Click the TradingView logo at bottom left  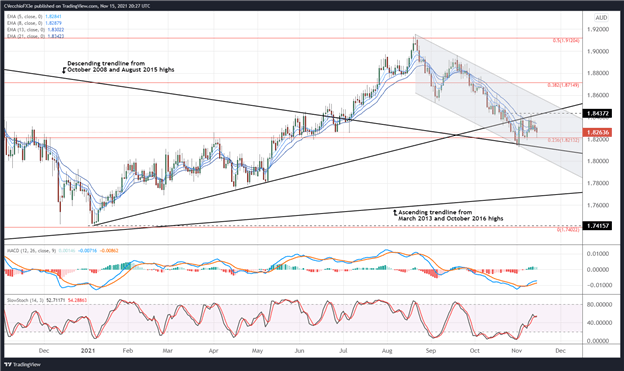pyautogui.click(x=22, y=365)
